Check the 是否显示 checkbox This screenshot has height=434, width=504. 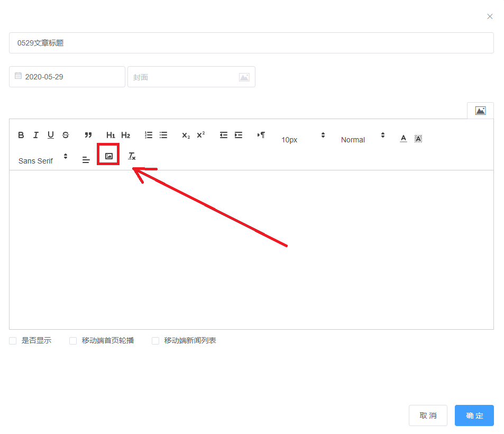[13, 341]
